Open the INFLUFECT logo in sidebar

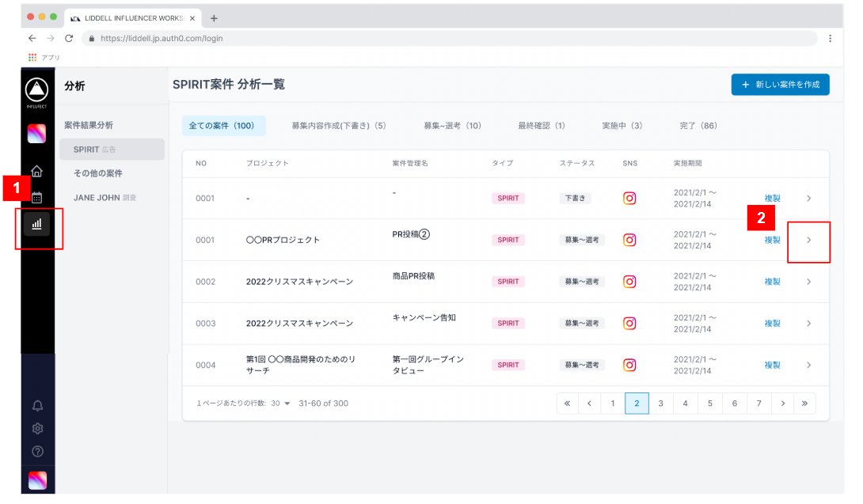(37, 91)
